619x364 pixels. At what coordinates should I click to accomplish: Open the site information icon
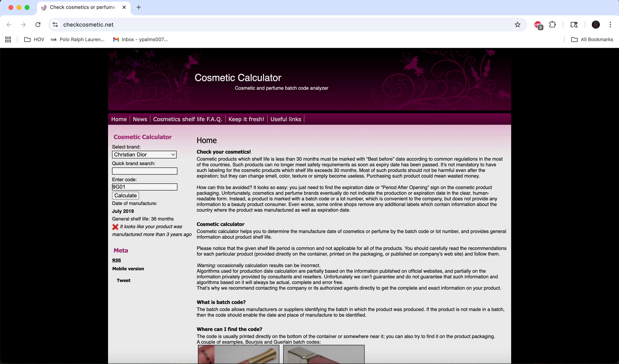click(55, 25)
